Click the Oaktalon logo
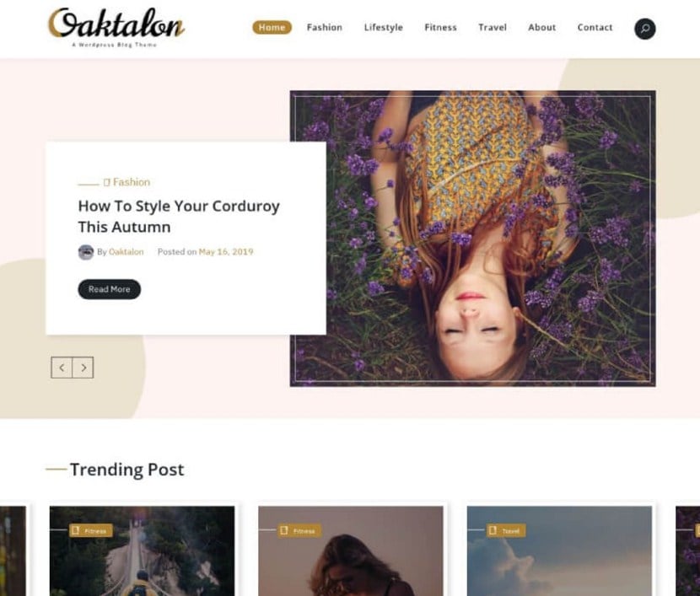 click(116, 27)
